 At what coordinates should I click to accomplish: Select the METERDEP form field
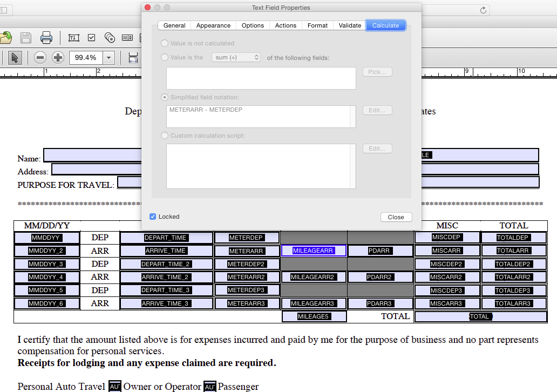point(246,238)
